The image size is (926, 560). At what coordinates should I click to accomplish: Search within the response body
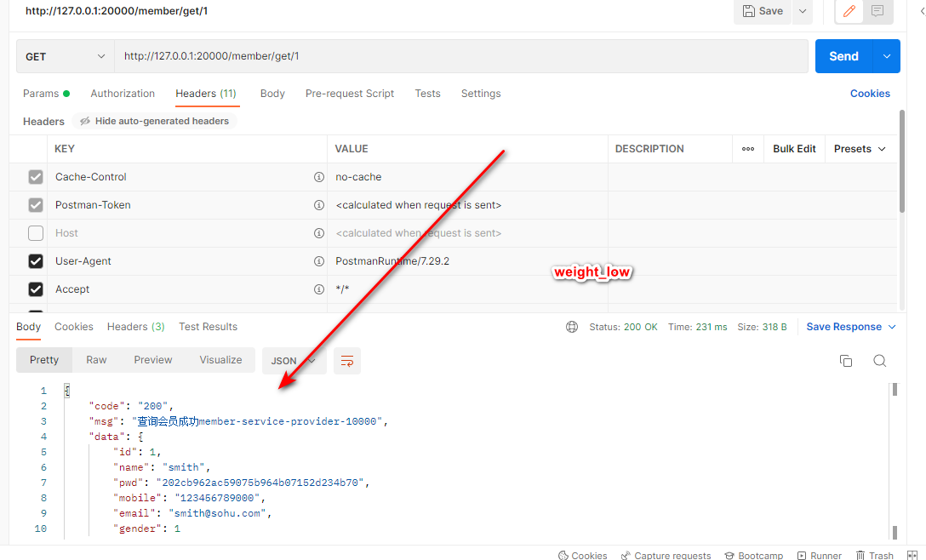(x=879, y=361)
